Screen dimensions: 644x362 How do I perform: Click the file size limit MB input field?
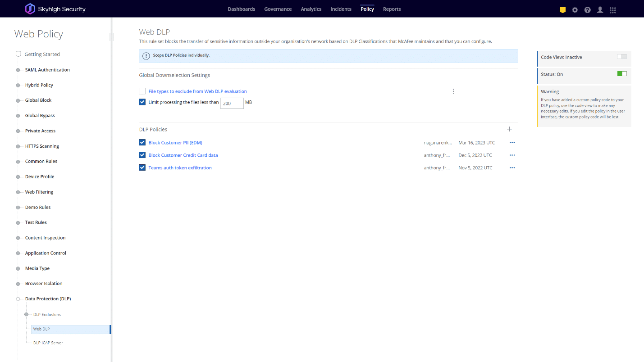point(232,103)
